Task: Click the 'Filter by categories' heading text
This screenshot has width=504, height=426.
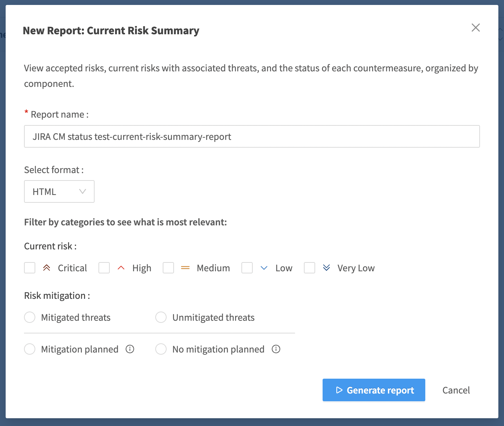Action: coord(125,222)
